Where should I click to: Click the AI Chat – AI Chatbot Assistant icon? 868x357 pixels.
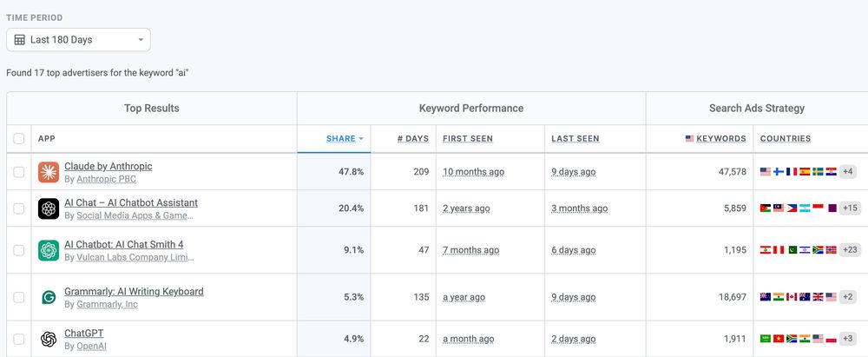49,208
